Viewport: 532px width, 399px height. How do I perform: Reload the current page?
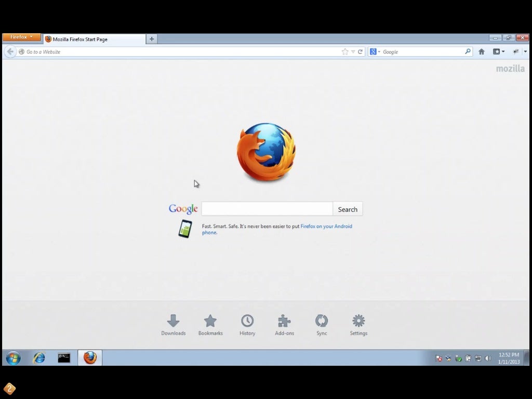coord(361,51)
